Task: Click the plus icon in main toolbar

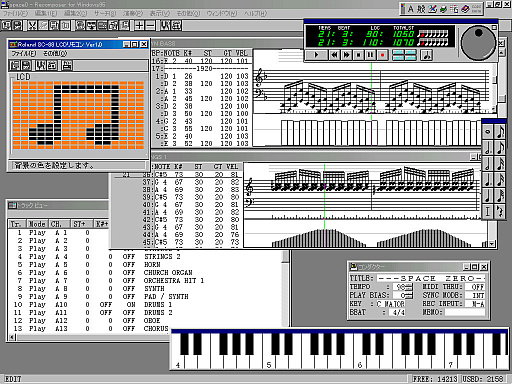Action: point(139,25)
